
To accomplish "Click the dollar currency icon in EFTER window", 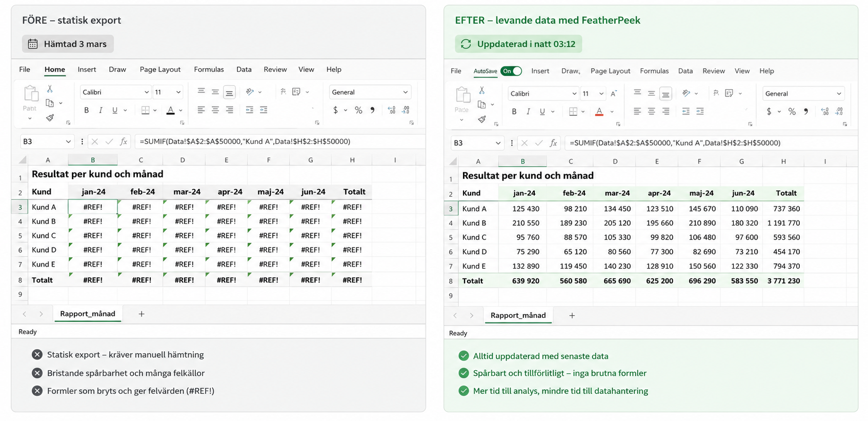I will click(x=769, y=111).
